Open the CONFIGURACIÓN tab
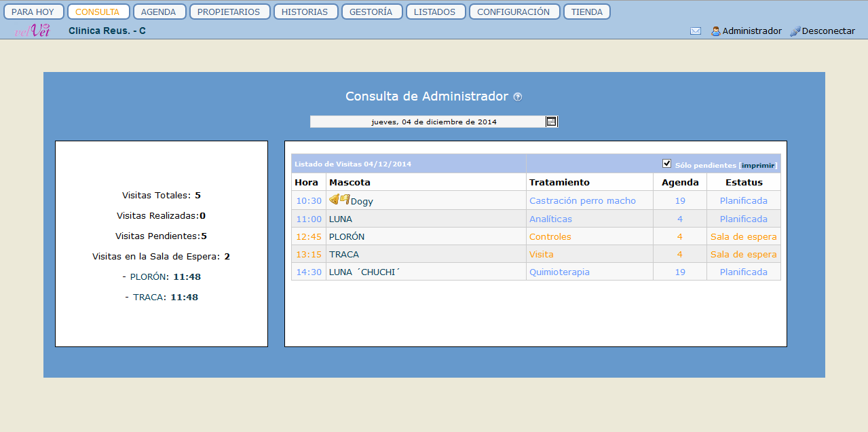868x432 pixels. pyautogui.click(x=513, y=12)
